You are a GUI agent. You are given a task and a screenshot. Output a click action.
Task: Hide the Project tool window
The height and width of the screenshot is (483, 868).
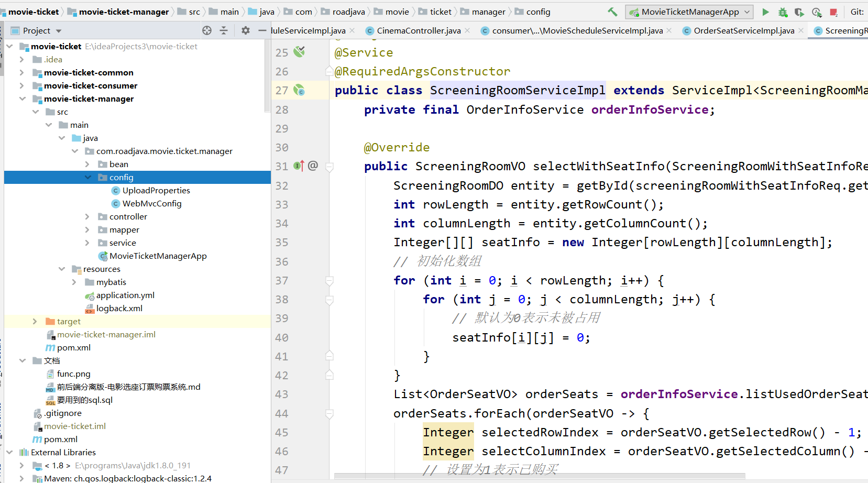(x=262, y=30)
